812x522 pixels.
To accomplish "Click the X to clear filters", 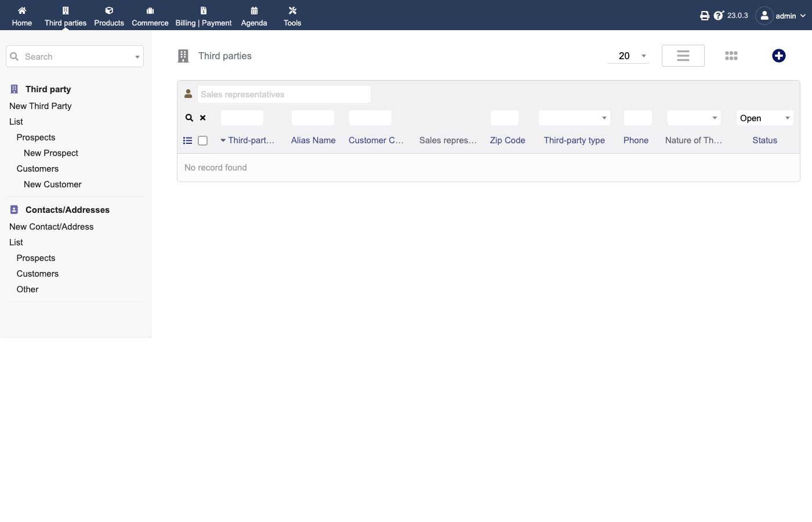I will 203,118.
